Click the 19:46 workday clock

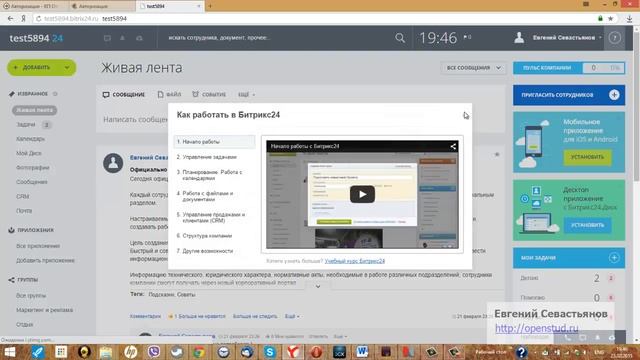[x=438, y=38]
